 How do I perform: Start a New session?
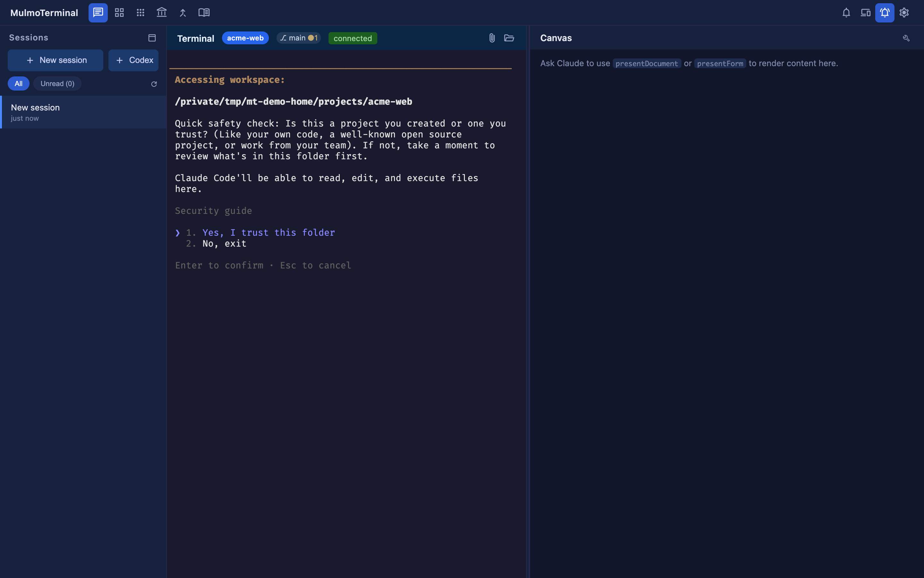point(56,60)
